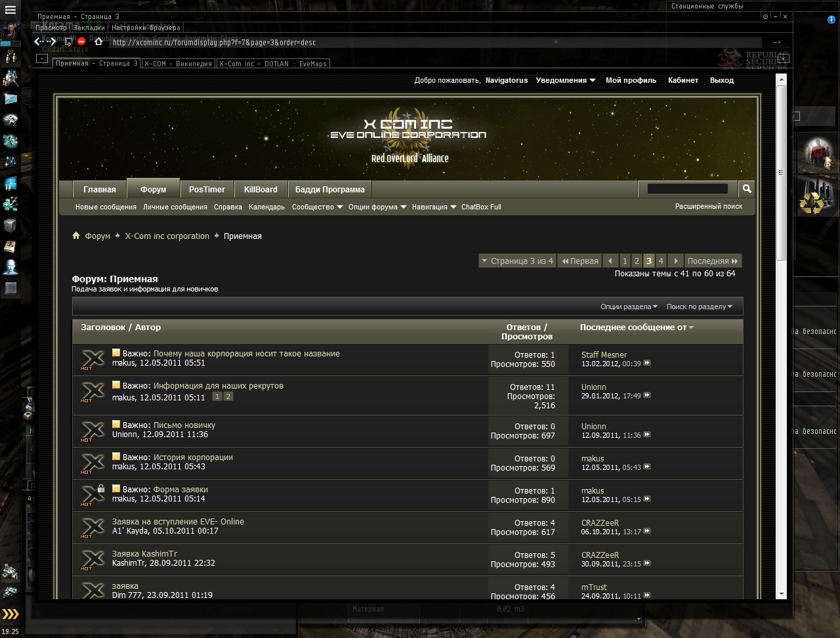Open the KillBoard tab
840x638 pixels.
(x=261, y=189)
